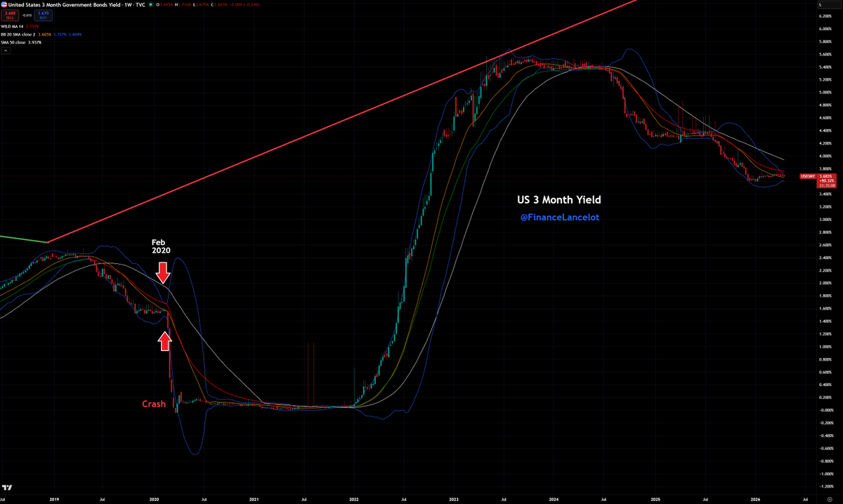Click the 0.000% level on the price scale
The image size is (843, 504).
826,410
